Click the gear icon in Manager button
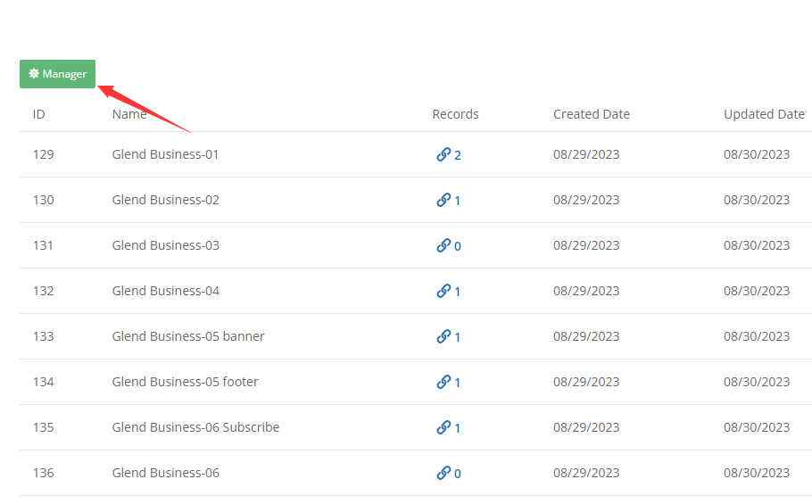 click(x=34, y=73)
